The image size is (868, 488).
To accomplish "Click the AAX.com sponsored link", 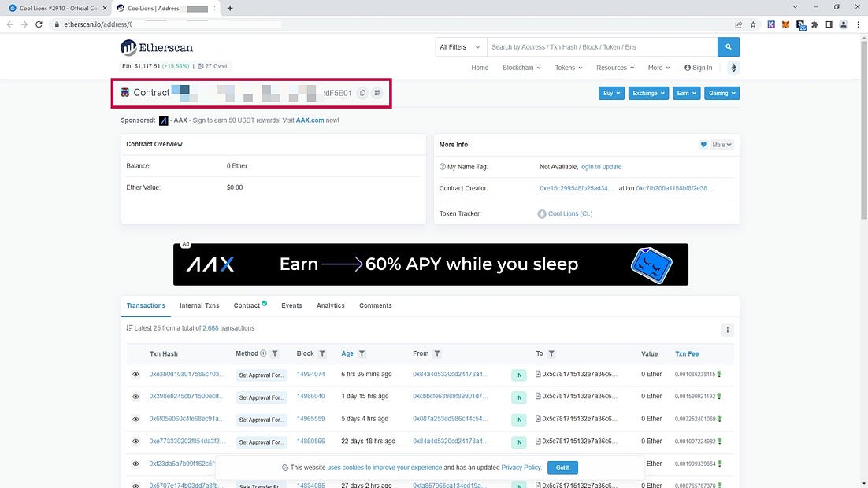I will click(310, 120).
